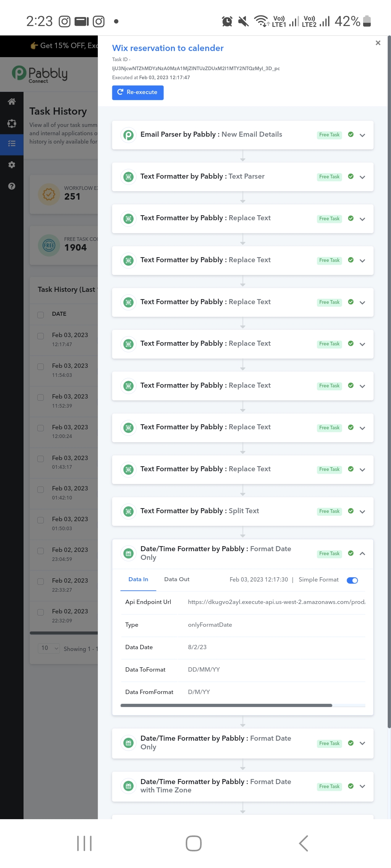Viewport: 391px width, 868px height.
Task: Click the horizontal scrollbar under the Data In table
Action: coord(226,705)
